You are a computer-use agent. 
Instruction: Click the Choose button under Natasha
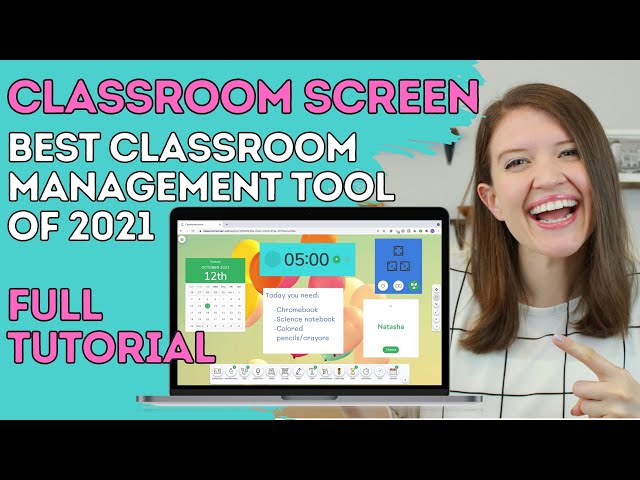click(x=391, y=350)
